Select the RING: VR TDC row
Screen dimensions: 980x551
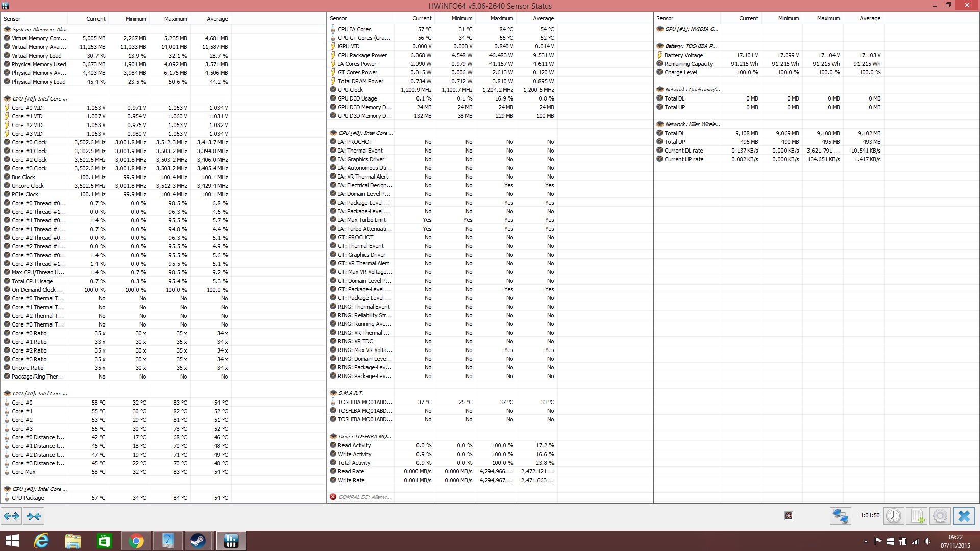tap(443, 341)
